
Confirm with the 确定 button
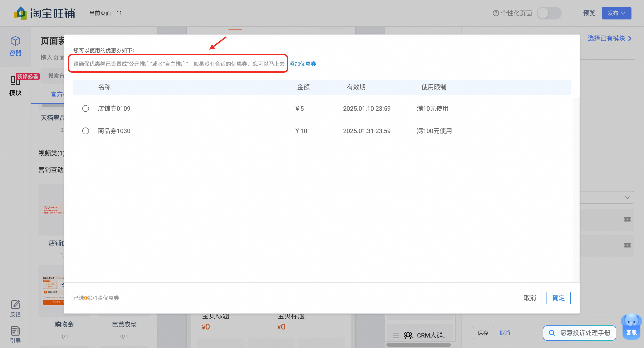(558, 298)
